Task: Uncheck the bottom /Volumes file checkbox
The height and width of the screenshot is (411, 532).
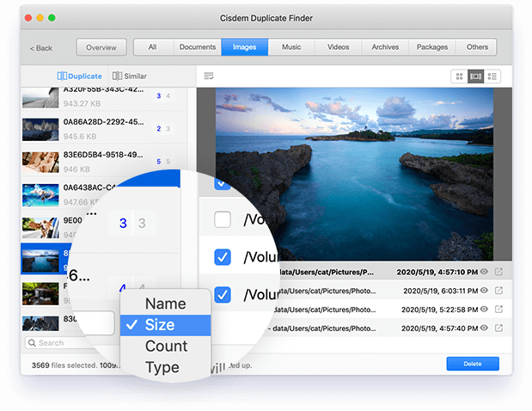Action: 223,294
